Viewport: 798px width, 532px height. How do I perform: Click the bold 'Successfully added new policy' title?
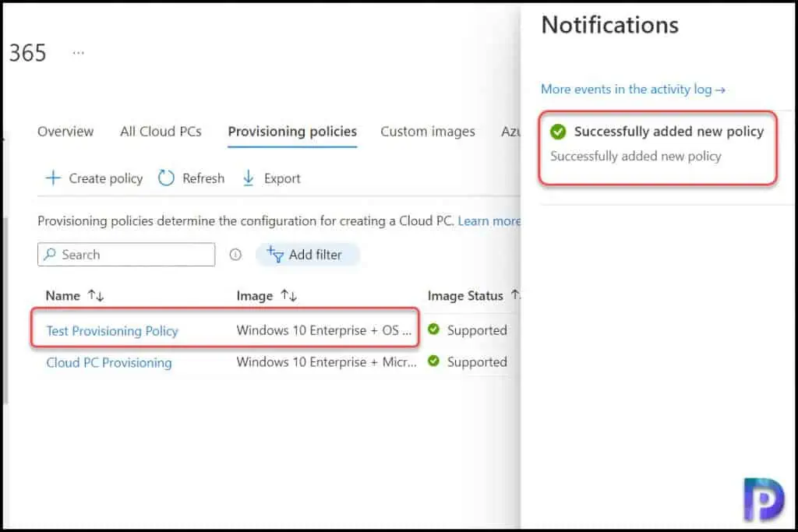click(669, 131)
